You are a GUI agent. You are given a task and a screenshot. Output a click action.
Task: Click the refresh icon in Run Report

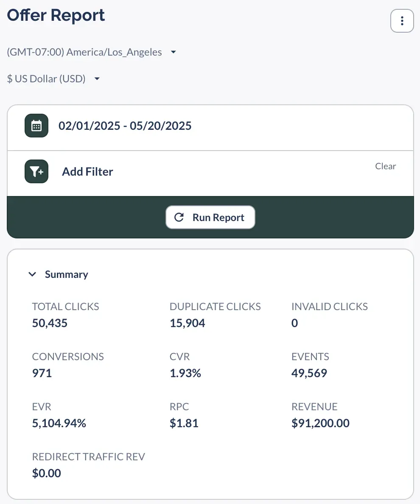[x=179, y=217]
